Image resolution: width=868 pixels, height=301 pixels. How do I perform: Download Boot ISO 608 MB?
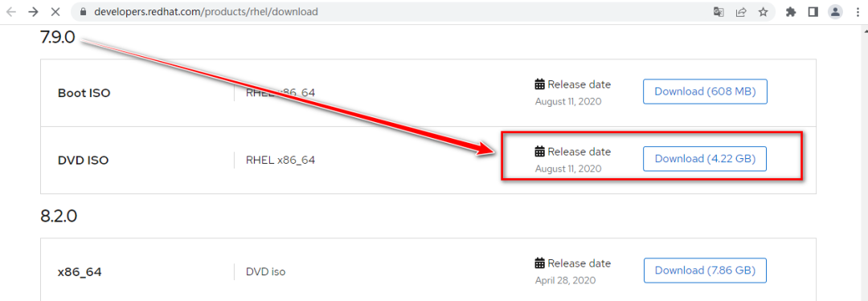tap(705, 92)
